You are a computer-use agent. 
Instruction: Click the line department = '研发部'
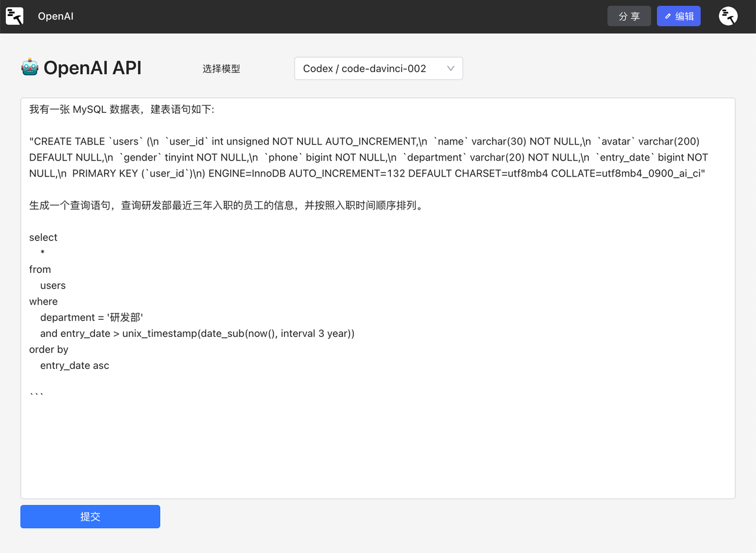[x=92, y=318]
